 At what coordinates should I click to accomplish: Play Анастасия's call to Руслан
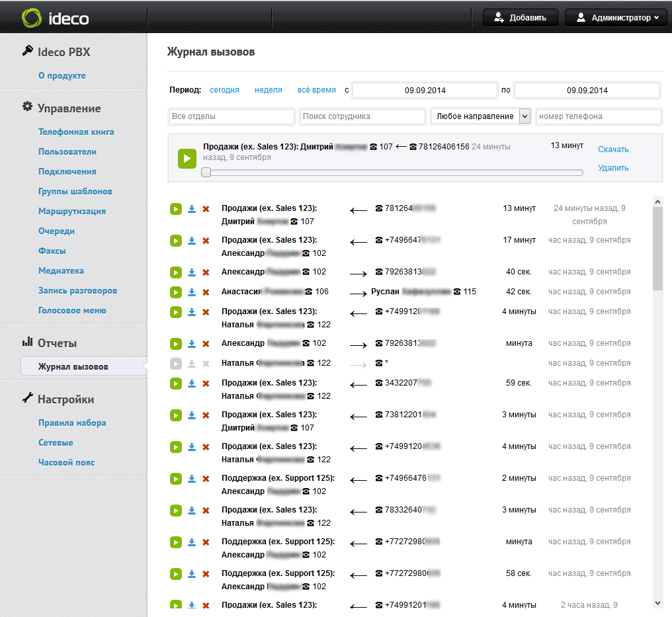tap(176, 292)
